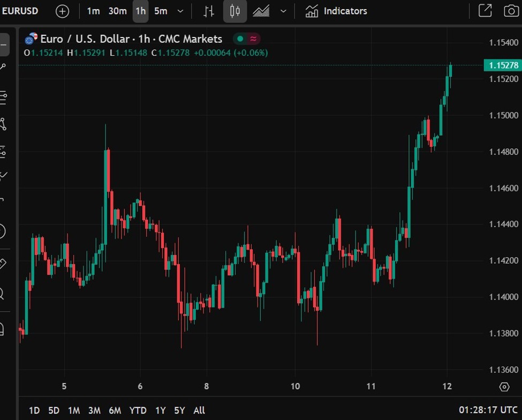
Task: Toggle the green market status dot
Action: (x=240, y=39)
